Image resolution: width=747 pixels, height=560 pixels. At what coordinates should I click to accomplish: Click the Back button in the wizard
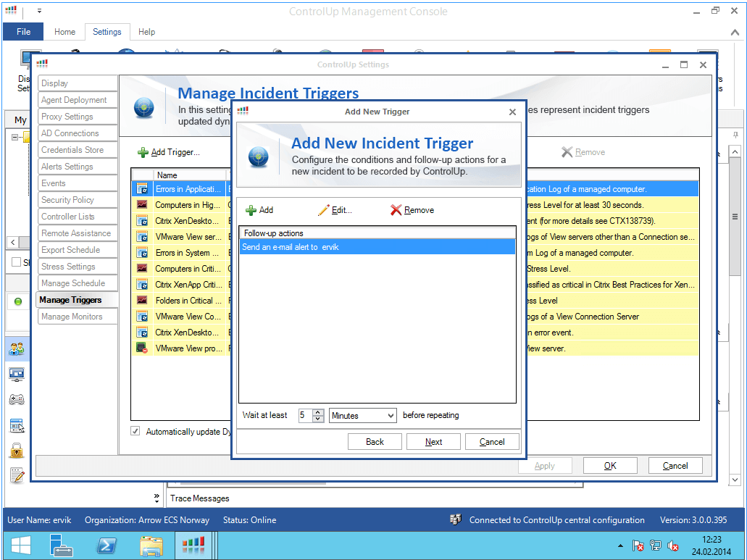375,442
